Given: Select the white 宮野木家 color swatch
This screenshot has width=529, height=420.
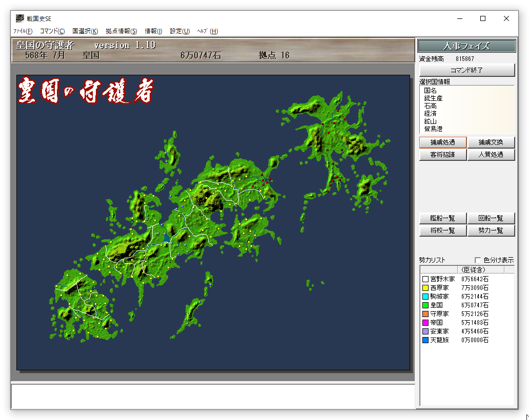Looking at the screenshot, I should pyautogui.click(x=425, y=280).
